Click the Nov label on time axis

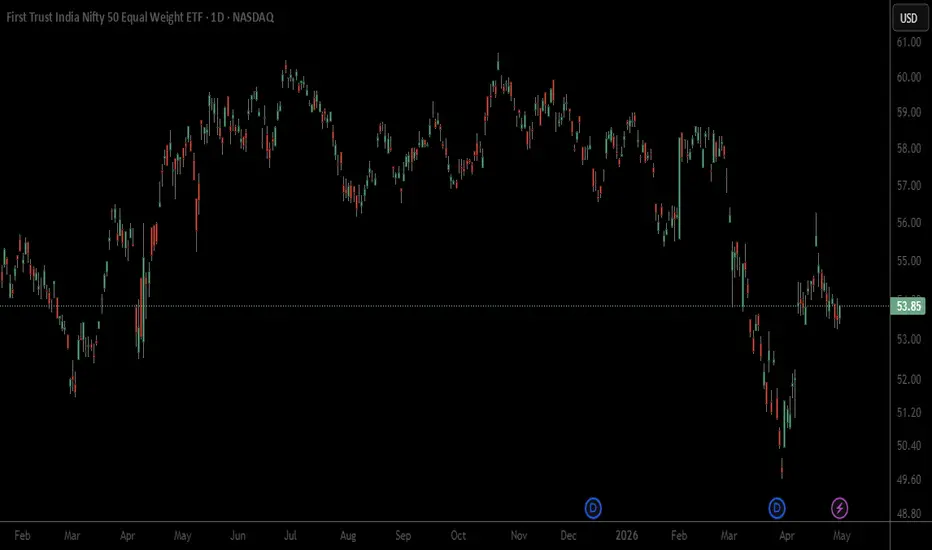click(x=519, y=536)
